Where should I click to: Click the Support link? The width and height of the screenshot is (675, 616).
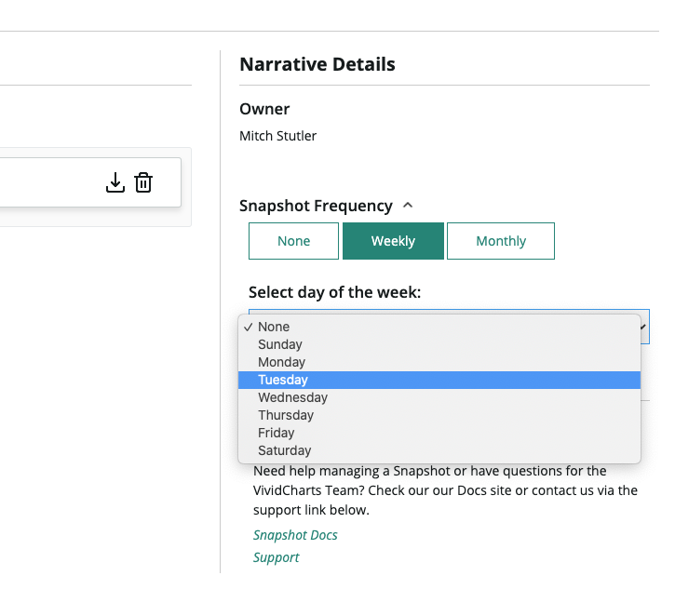coord(276,557)
